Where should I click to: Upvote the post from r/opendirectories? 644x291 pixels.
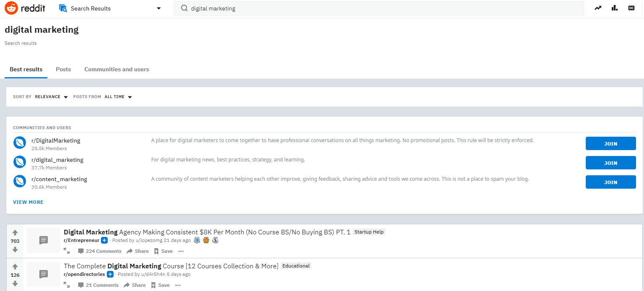coord(15,266)
